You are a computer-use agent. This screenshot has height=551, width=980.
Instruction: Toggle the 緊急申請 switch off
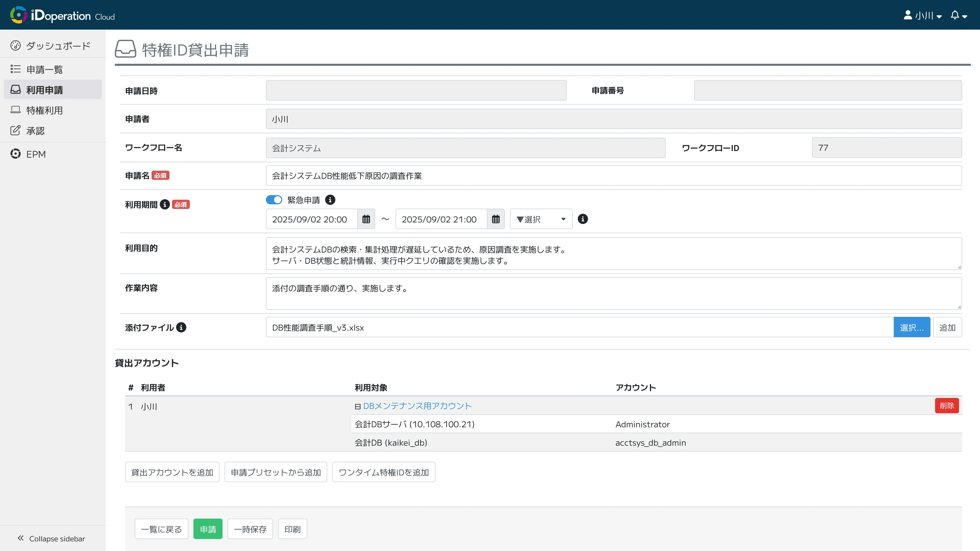coord(274,200)
